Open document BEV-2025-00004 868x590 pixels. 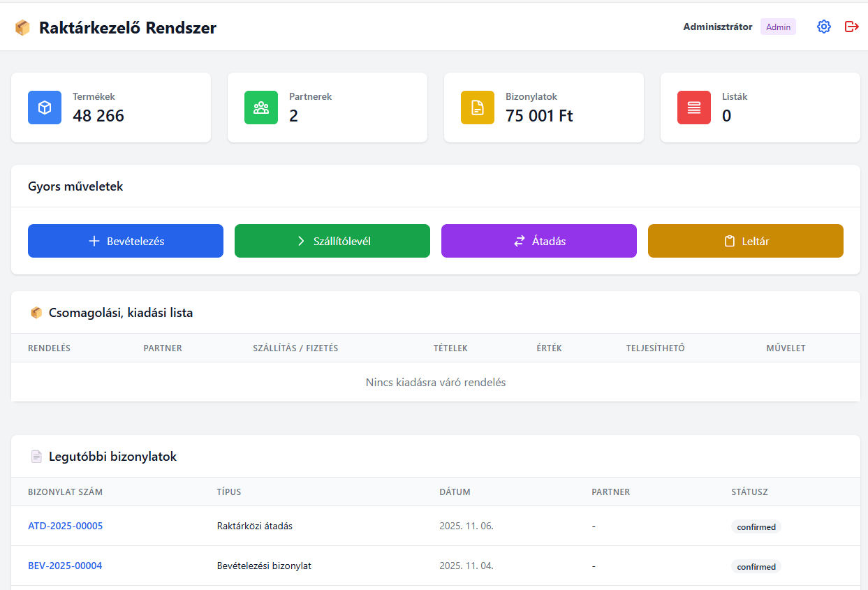pyautogui.click(x=65, y=566)
